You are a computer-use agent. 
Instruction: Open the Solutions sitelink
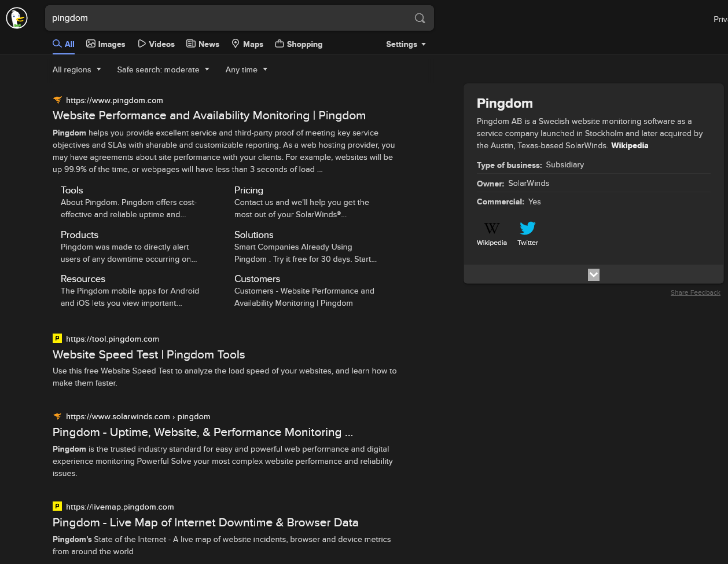tap(254, 235)
